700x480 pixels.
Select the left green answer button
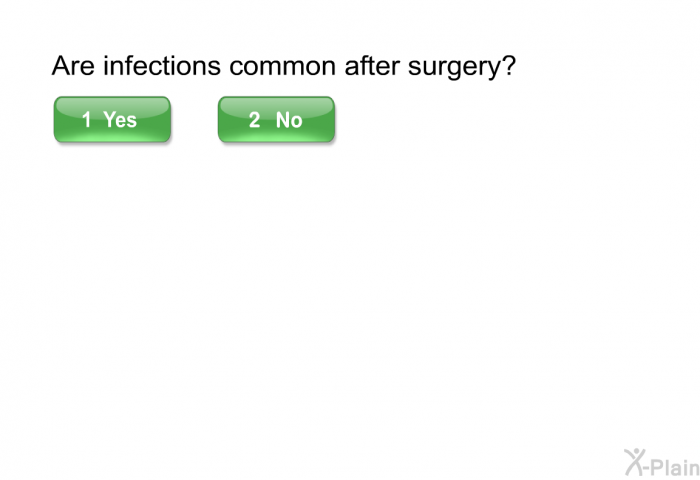click(x=112, y=120)
